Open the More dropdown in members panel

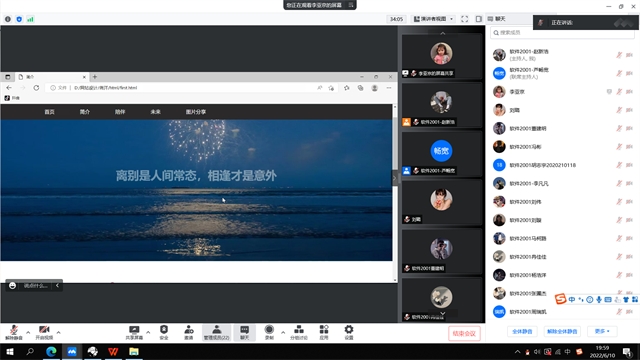pos(602,331)
